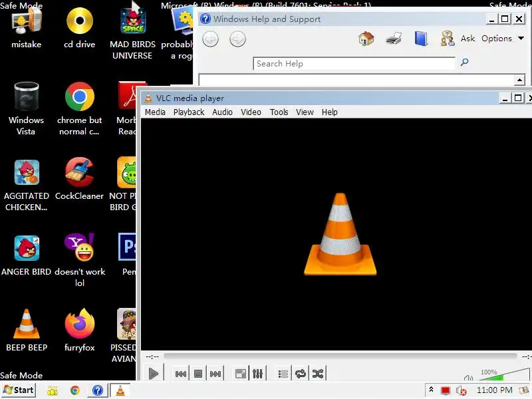The width and height of the screenshot is (532, 399).
Task: Browse Help contents via book icon
Action: coord(421,39)
